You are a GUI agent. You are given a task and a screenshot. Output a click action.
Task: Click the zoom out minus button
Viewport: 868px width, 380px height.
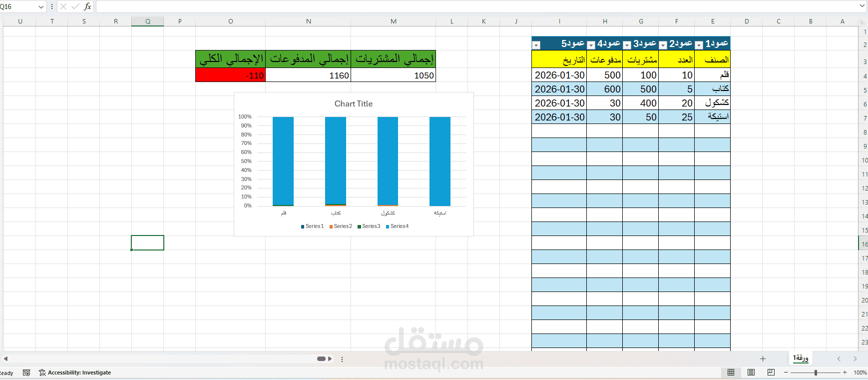pos(786,372)
